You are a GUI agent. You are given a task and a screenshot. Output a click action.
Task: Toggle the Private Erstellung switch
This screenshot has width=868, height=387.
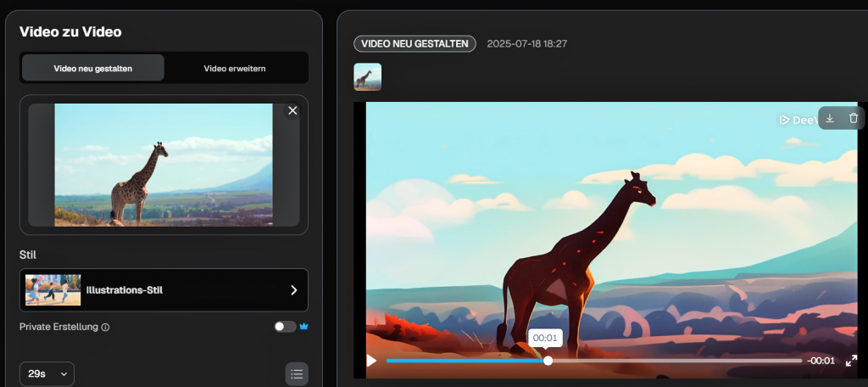pos(285,327)
